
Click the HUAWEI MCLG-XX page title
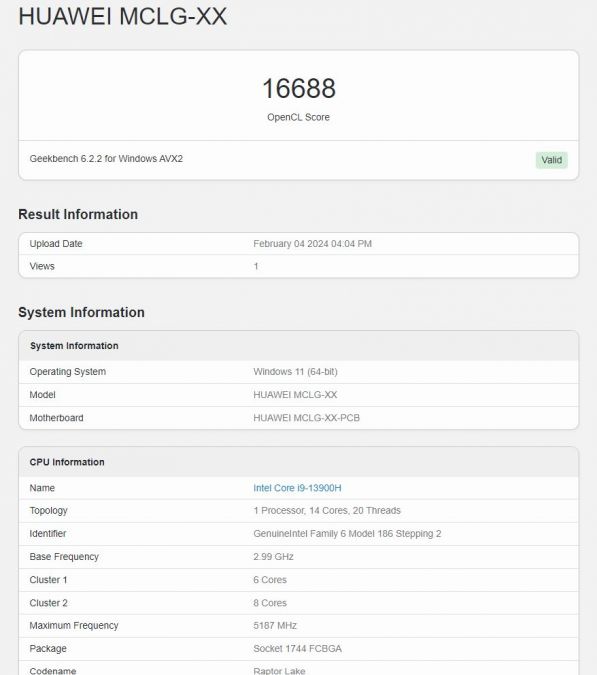click(x=123, y=16)
